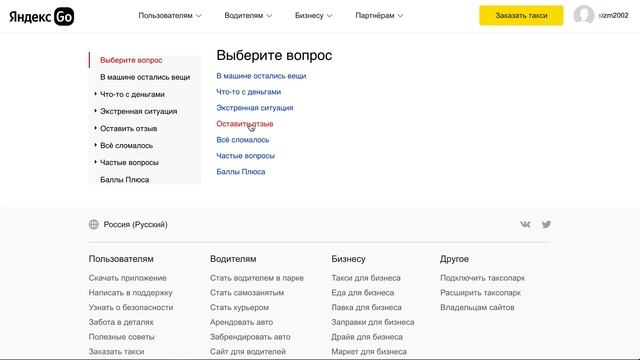Open footer link Узнать о безопасности
640x360 pixels.
pyautogui.click(x=131, y=307)
